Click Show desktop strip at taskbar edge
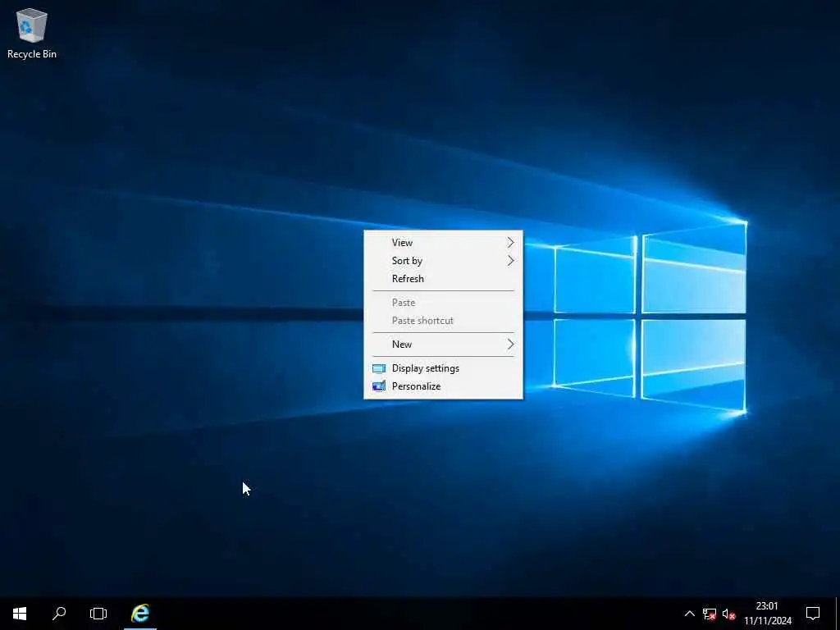Viewport: 840px width, 630px height. 838,614
